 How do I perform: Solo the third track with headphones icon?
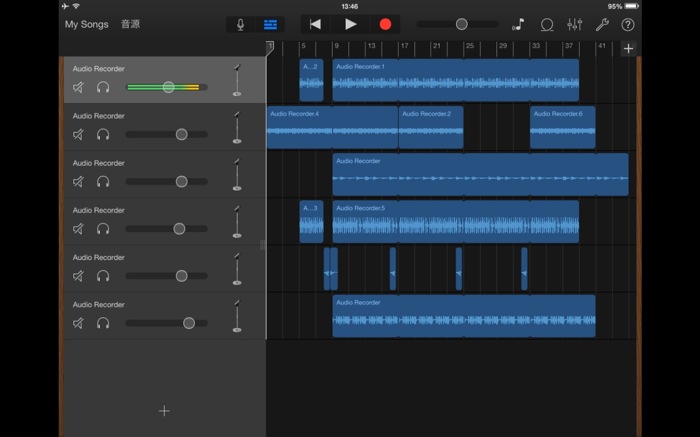tap(103, 182)
